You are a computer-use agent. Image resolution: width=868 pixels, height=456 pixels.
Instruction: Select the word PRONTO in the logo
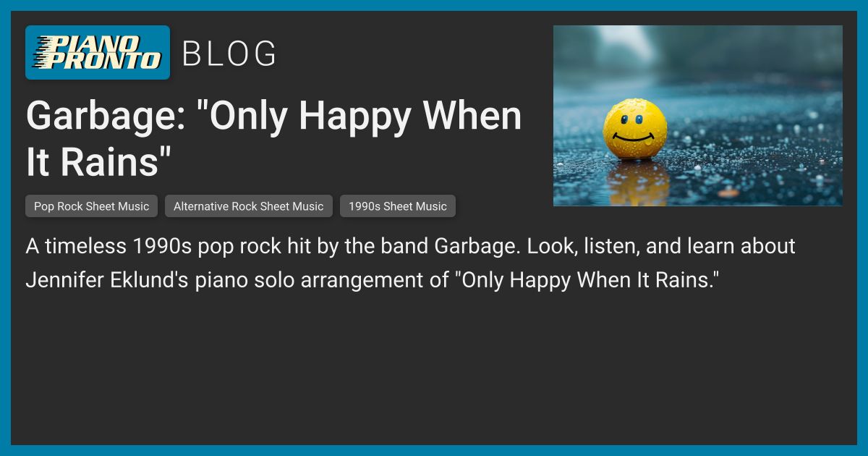coord(98,61)
